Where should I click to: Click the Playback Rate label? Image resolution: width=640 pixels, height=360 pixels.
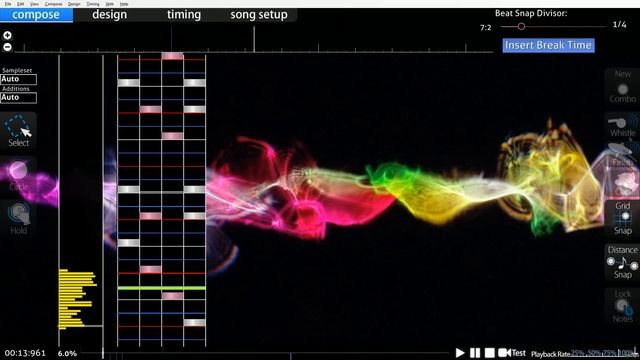coord(550,354)
